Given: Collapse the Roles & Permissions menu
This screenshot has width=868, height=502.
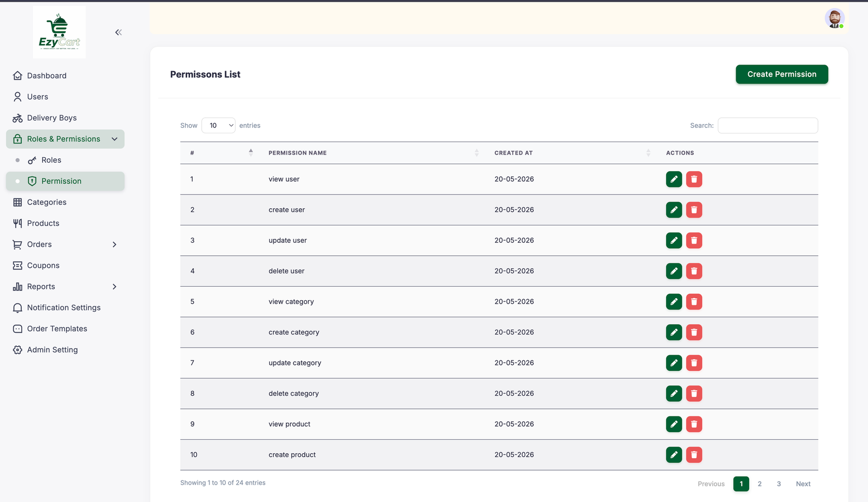Looking at the screenshot, I should click(x=65, y=139).
